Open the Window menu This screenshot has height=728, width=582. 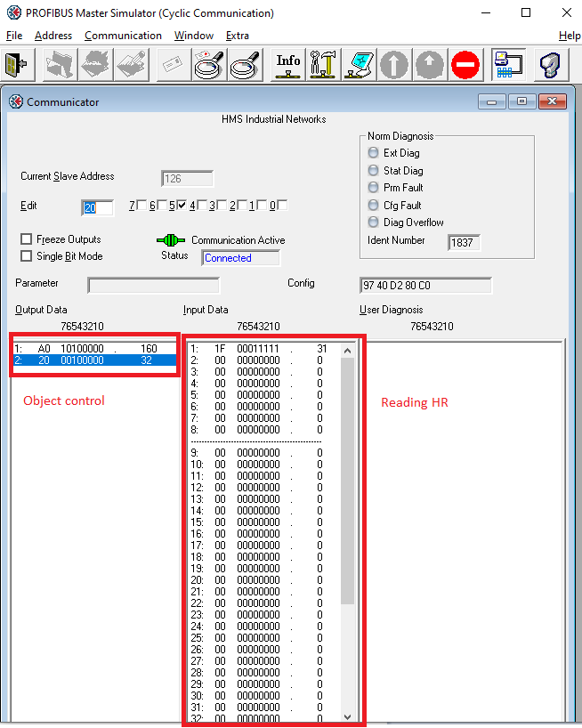[x=193, y=36]
